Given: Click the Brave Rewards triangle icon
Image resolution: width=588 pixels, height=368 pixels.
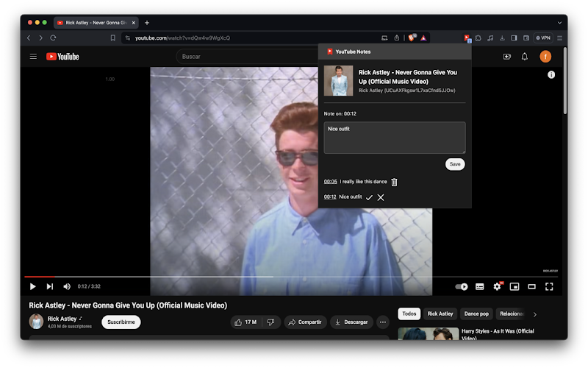Looking at the screenshot, I should point(423,38).
